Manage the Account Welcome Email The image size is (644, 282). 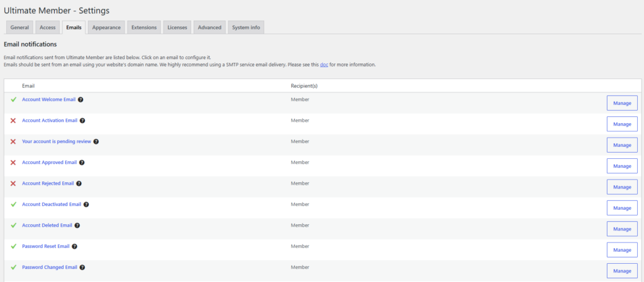[x=622, y=103]
